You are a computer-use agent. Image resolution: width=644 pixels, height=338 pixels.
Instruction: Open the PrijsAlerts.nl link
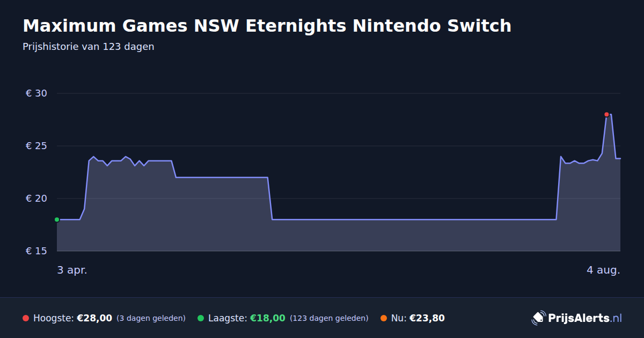[585, 318]
